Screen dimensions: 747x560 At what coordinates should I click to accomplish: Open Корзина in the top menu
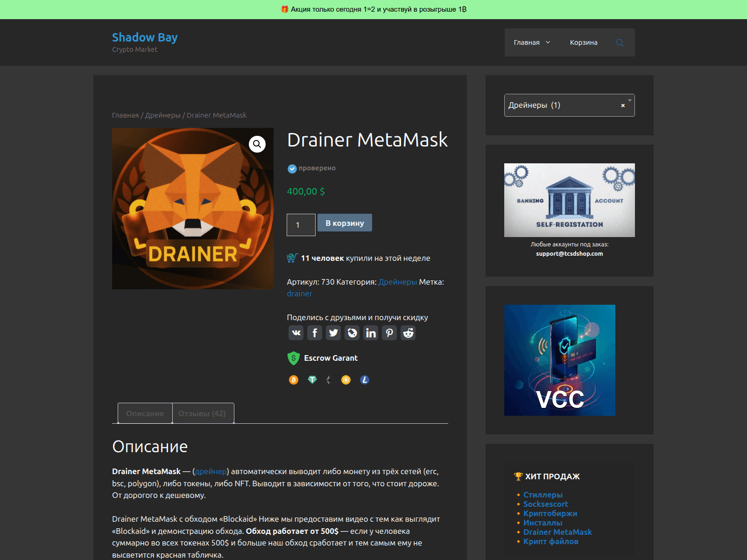click(x=584, y=42)
